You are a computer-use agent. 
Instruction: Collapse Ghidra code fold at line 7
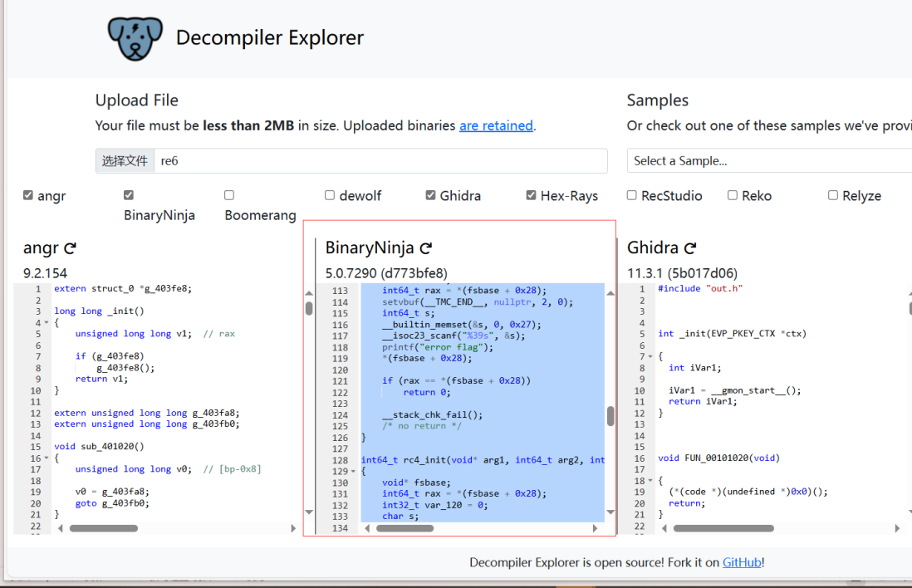[x=650, y=356]
